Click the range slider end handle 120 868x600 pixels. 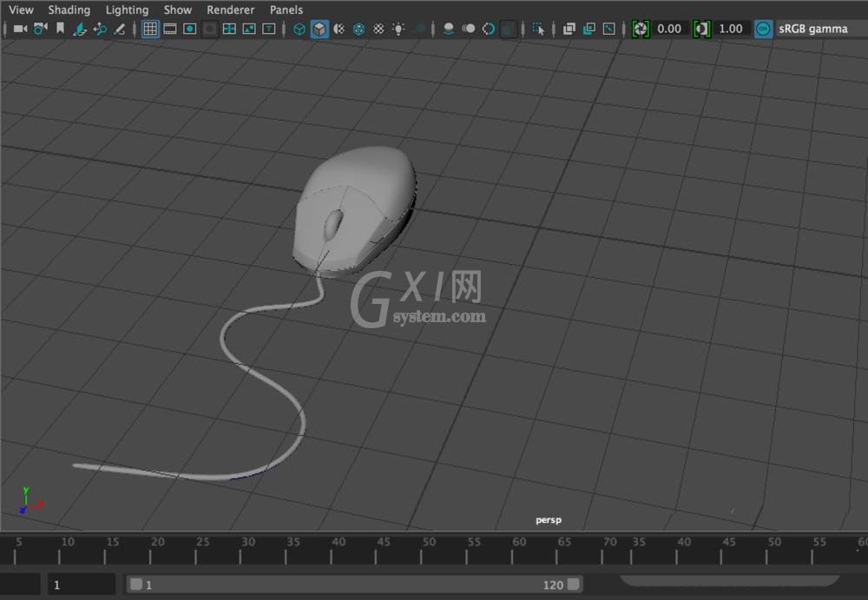click(x=573, y=584)
